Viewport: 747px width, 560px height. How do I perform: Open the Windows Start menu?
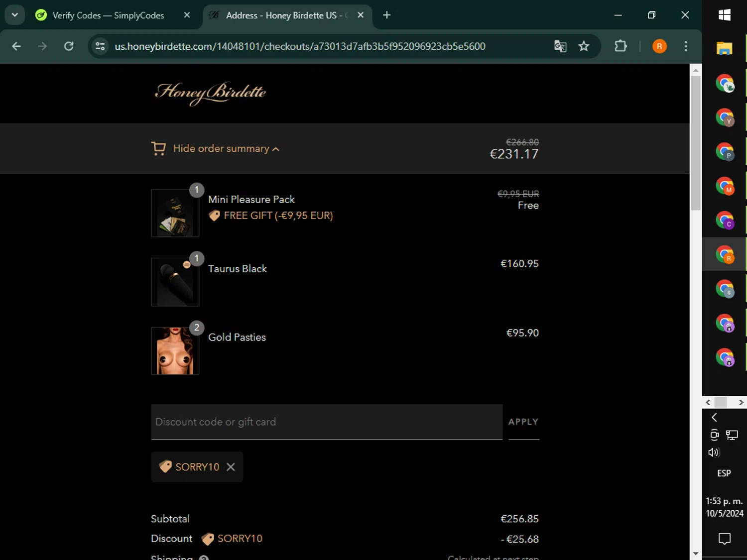725,15
